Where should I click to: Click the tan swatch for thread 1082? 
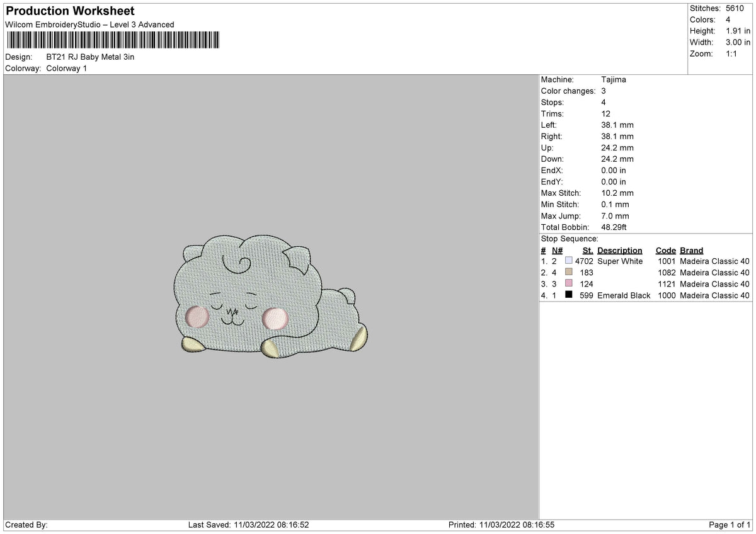pyautogui.click(x=569, y=272)
